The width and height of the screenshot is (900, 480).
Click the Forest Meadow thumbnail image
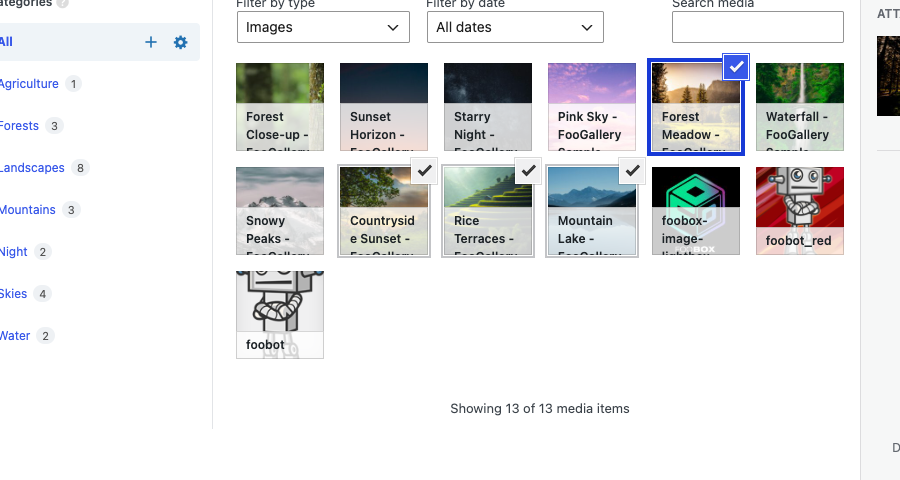click(x=696, y=107)
